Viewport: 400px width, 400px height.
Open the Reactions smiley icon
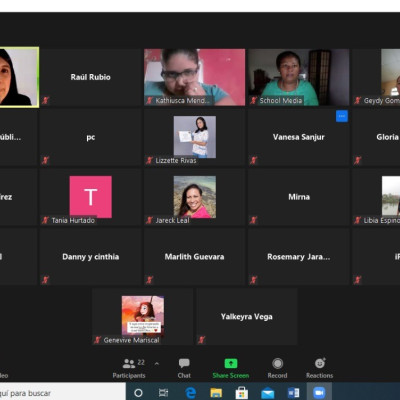(320, 363)
